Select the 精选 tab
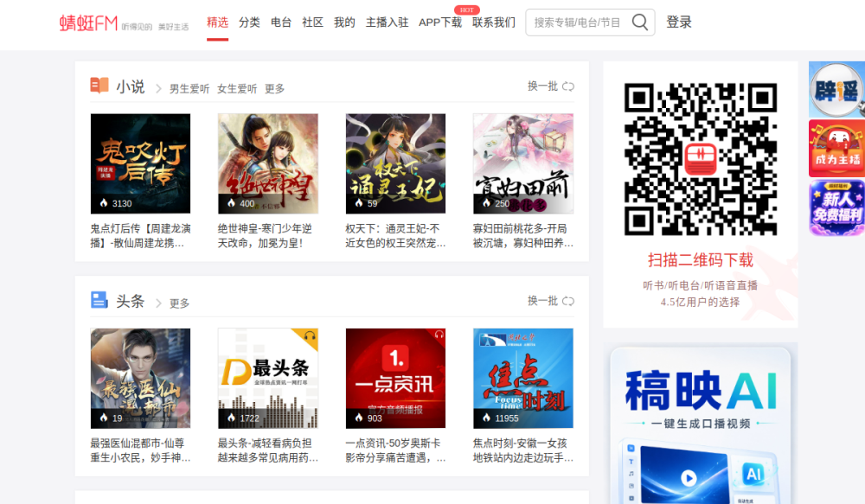 tap(217, 22)
